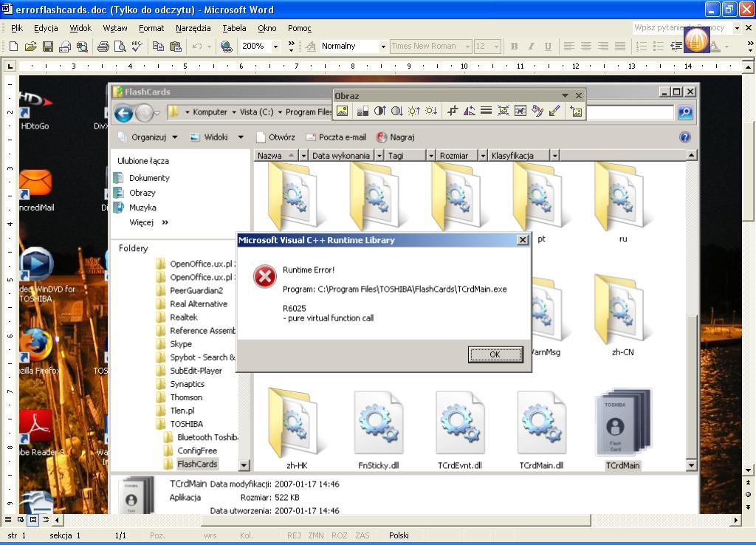Open the Times New Roman font dropdown

[x=467, y=47]
